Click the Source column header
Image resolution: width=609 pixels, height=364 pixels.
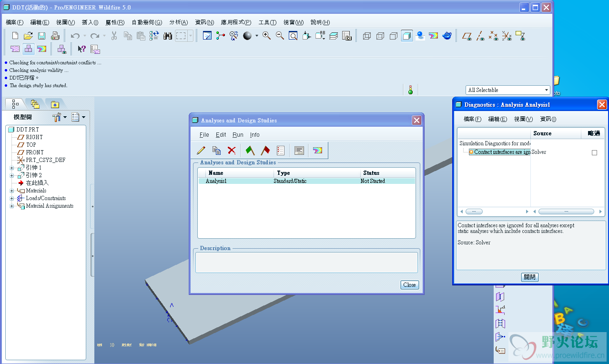(556, 133)
